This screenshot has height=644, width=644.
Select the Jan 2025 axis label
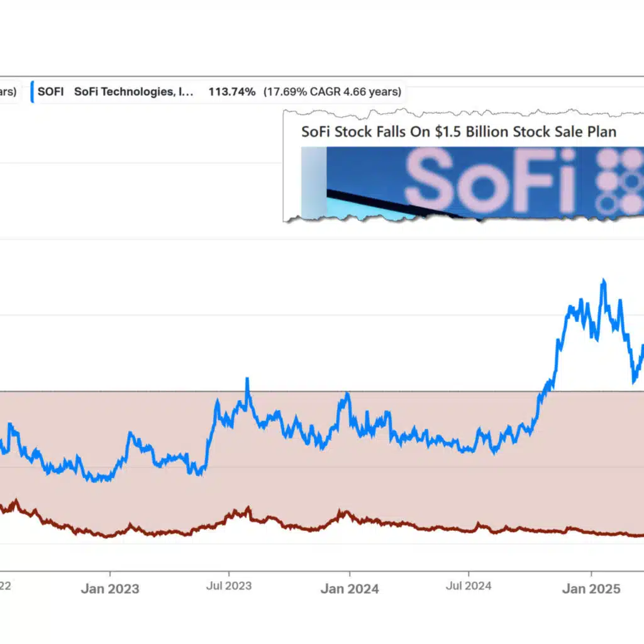click(x=591, y=589)
